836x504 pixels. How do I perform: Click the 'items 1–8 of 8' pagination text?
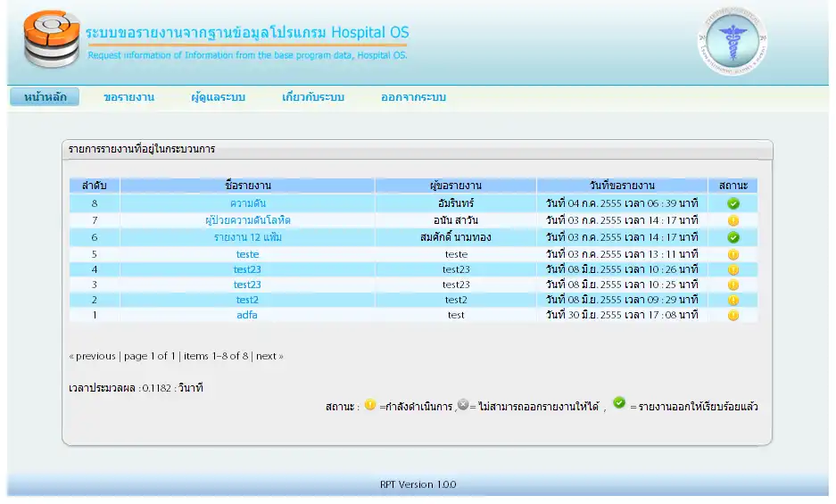216,356
